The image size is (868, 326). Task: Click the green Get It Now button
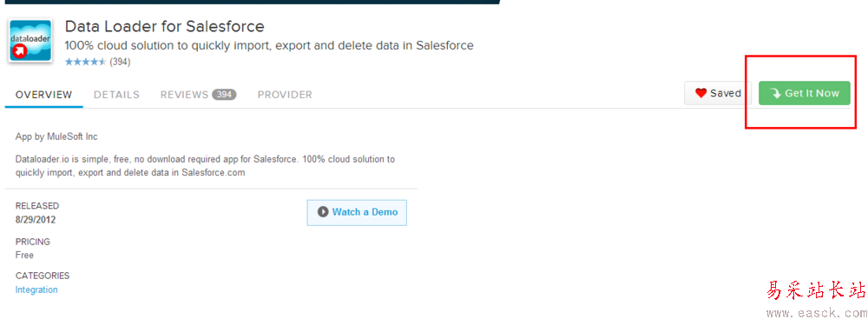[805, 93]
